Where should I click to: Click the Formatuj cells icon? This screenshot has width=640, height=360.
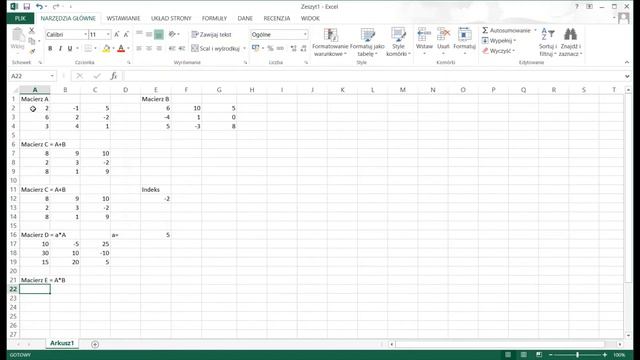tap(464, 34)
